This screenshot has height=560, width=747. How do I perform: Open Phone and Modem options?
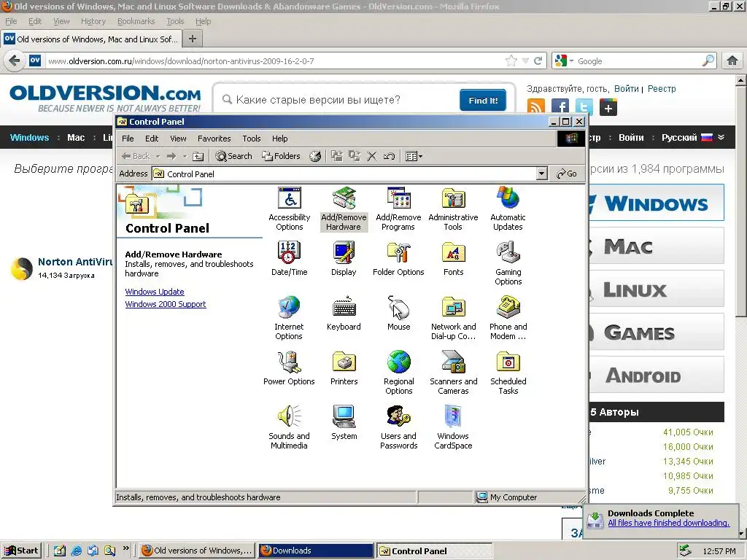click(x=508, y=318)
